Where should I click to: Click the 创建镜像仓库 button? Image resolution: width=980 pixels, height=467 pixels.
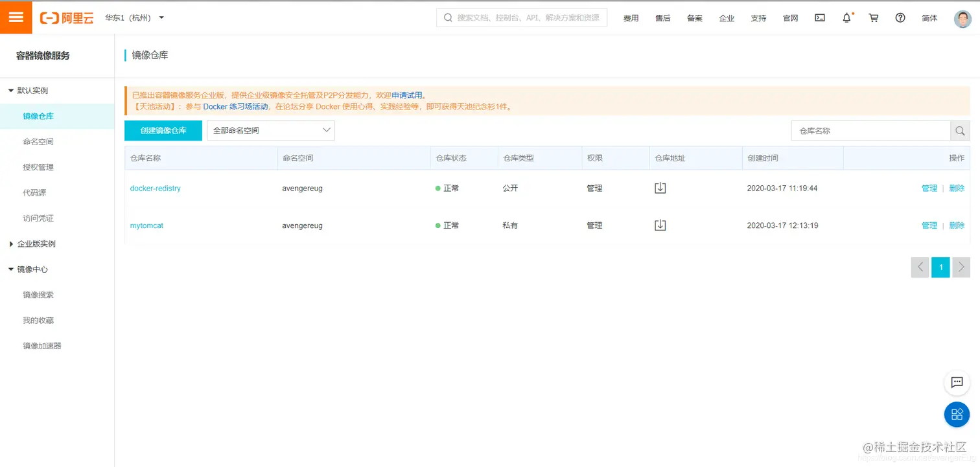coord(163,130)
